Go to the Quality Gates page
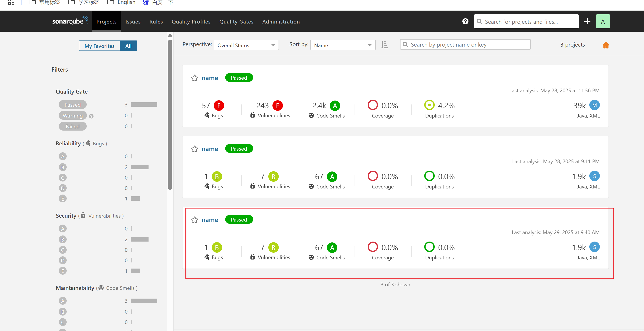Screen dimensions: 644x331 236,22
